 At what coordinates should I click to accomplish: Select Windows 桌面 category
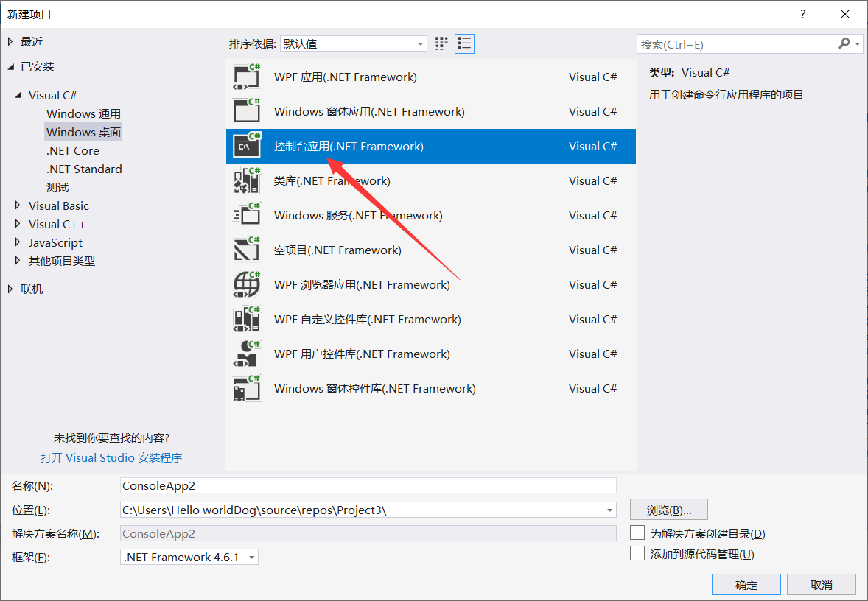pos(83,133)
